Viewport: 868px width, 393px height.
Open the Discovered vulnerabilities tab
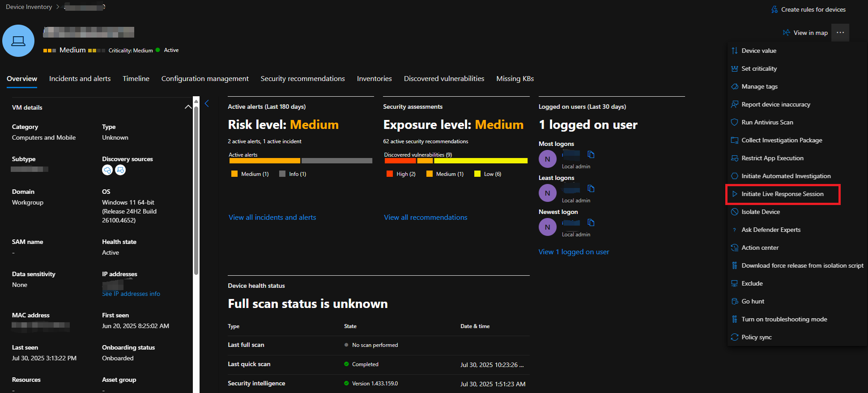click(444, 79)
